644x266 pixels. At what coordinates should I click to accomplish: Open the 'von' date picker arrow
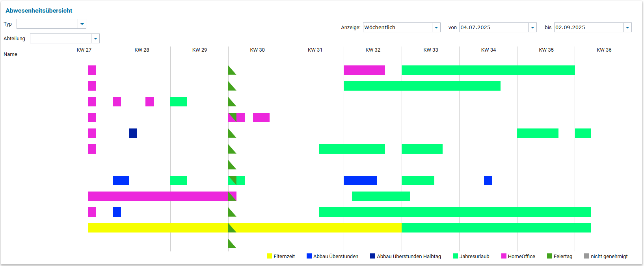pos(532,28)
